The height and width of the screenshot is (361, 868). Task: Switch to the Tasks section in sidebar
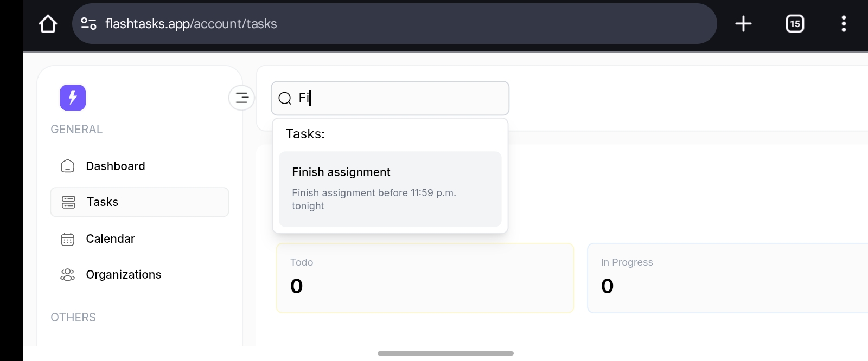pos(101,202)
